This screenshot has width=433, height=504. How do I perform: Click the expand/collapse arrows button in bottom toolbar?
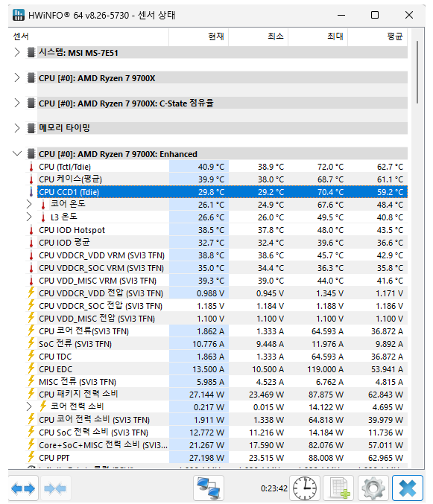(23, 488)
